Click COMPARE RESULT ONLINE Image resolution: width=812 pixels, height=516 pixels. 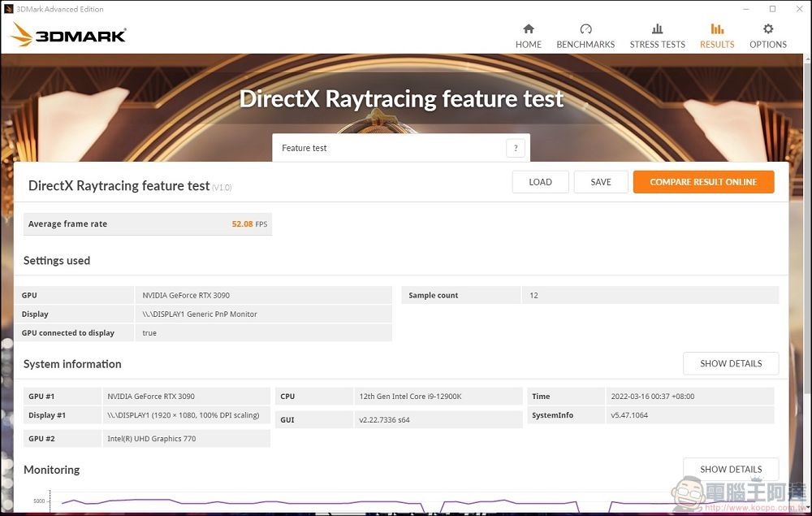[x=703, y=182]
